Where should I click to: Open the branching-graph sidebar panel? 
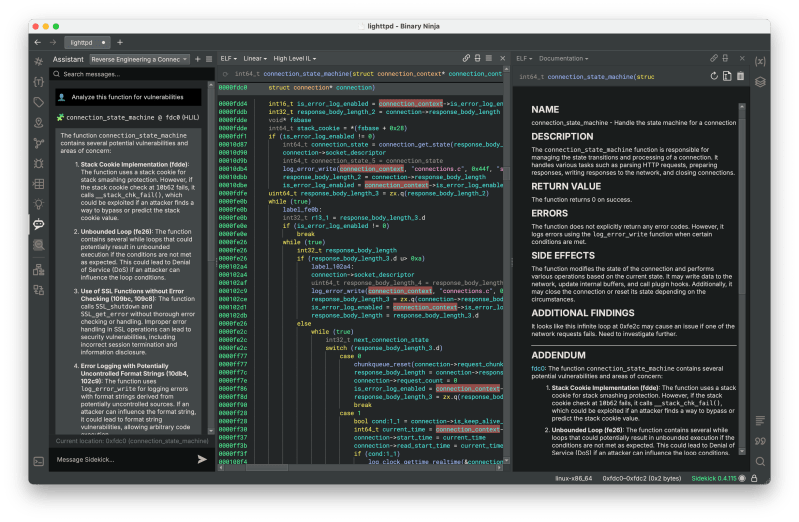39,143
